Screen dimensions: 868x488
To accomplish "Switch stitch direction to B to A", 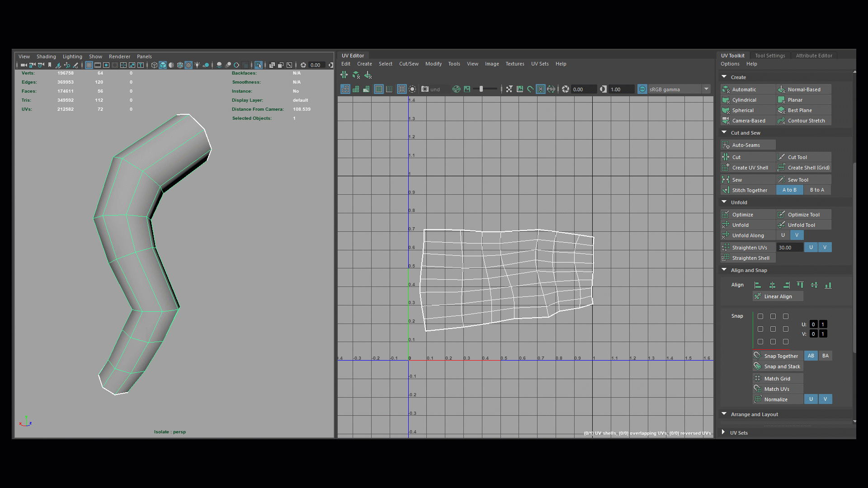I will pyautogui.click(x=817, y=190).
